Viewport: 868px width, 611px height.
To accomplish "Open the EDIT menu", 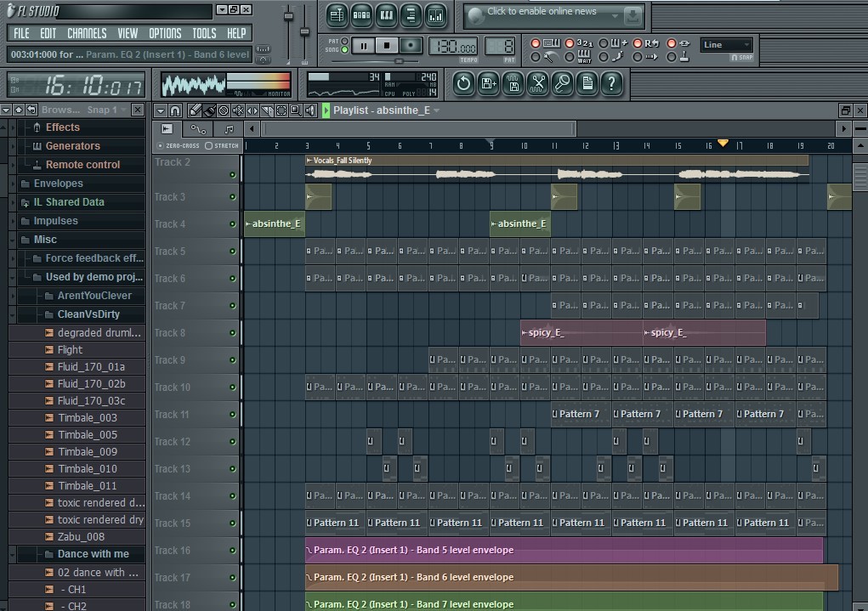I will (x=48, y=33).
